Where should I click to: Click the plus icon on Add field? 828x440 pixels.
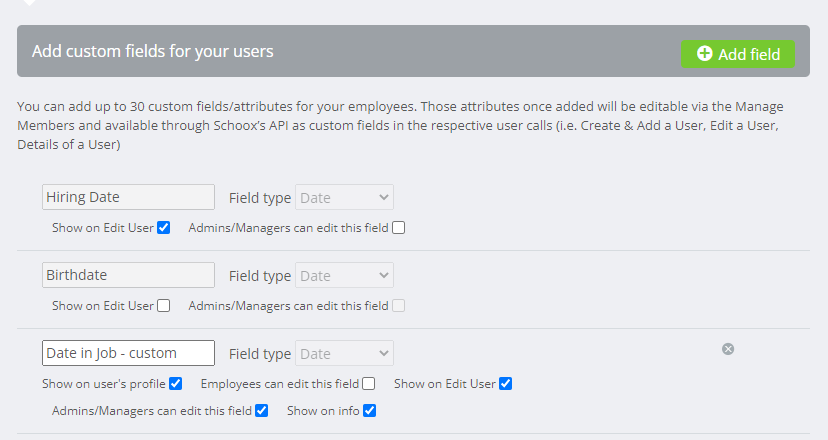(x=704, y=53)
